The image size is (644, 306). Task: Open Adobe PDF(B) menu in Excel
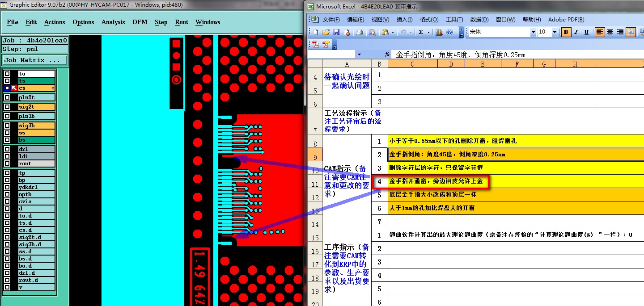[x=566, y=20]
